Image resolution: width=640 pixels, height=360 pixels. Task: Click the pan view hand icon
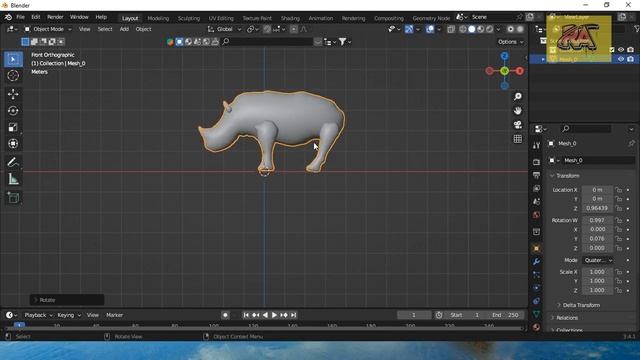tap(518, 111)
